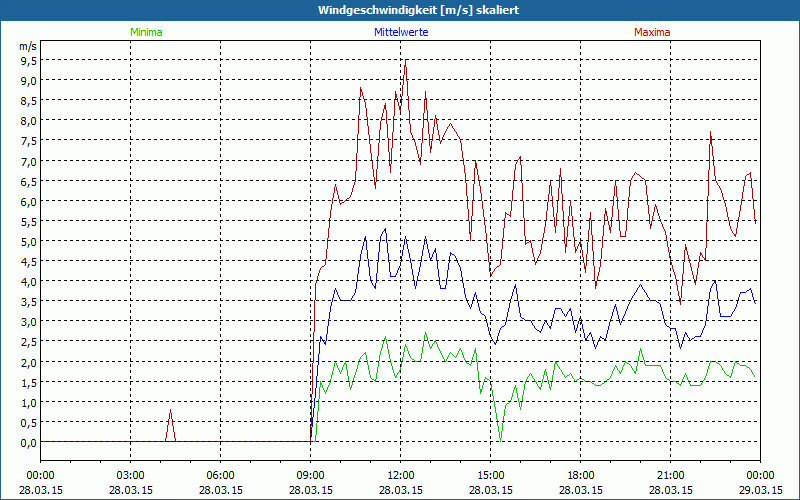Click the 00:00 label above 29.03.15
This screenshot has width=800, height=500.
(760, 476)
